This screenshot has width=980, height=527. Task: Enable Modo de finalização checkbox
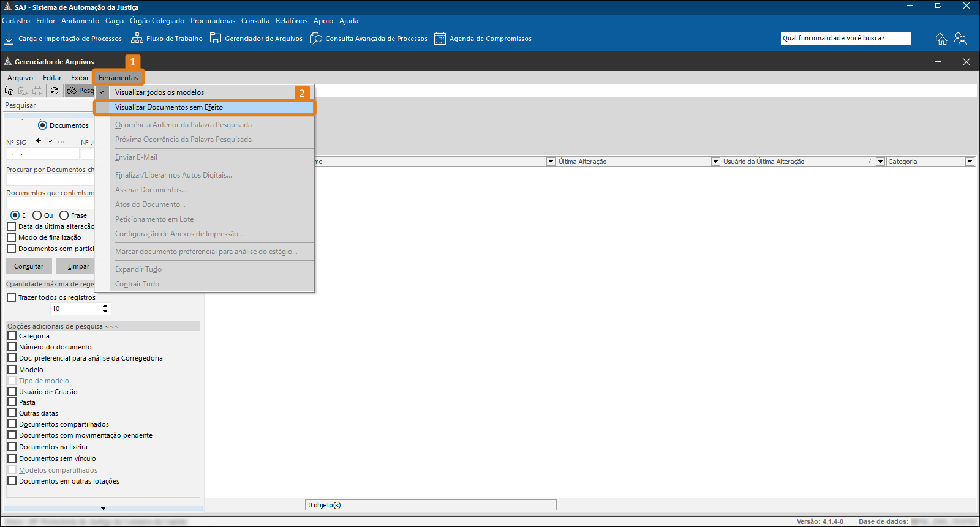pos(11,237)
